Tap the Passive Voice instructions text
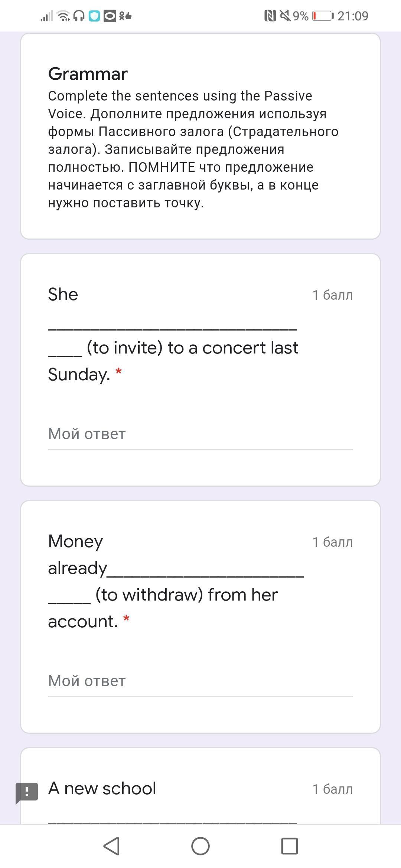 click(x=193, y=149)
